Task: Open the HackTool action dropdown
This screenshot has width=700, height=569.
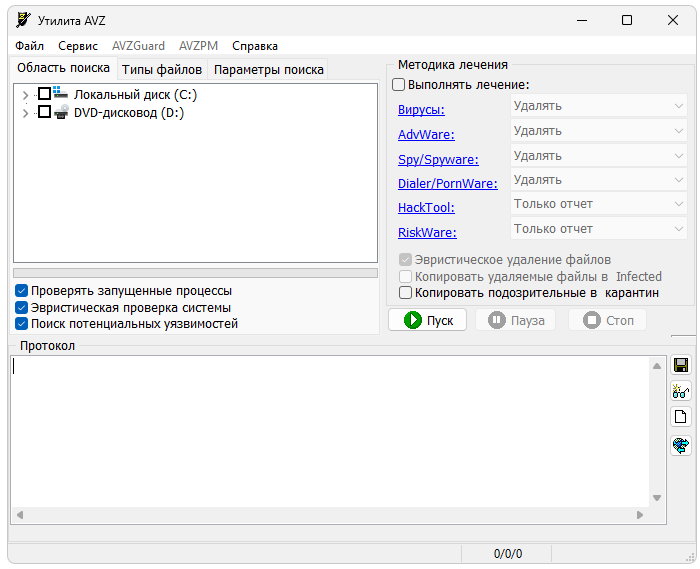Action: [x=598, y=204]
